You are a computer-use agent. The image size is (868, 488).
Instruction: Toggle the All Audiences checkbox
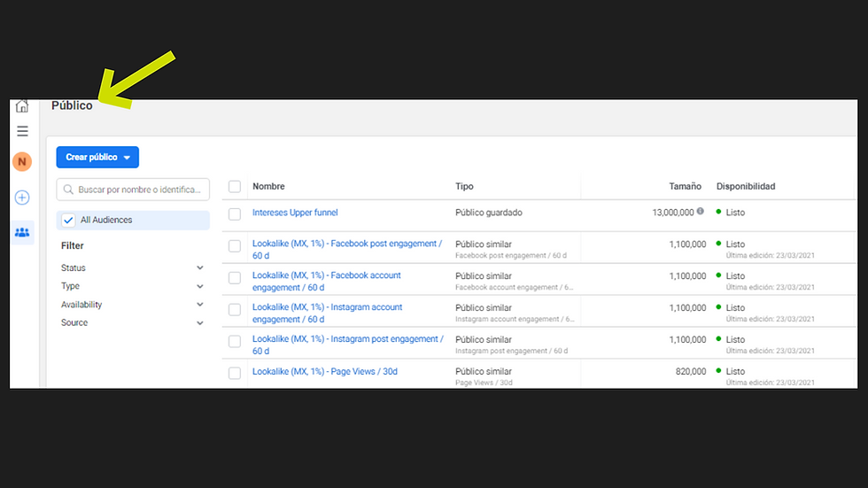[69, 220]
